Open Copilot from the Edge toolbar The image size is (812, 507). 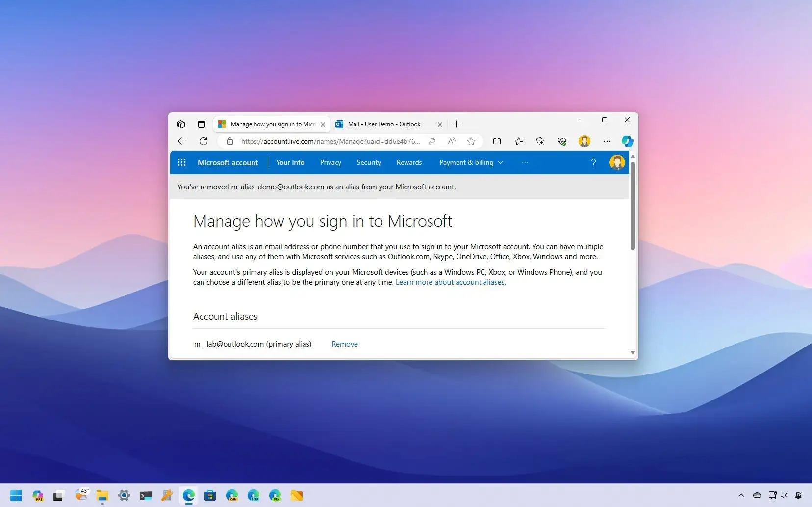pyautogui.click(x=628, y=141)
